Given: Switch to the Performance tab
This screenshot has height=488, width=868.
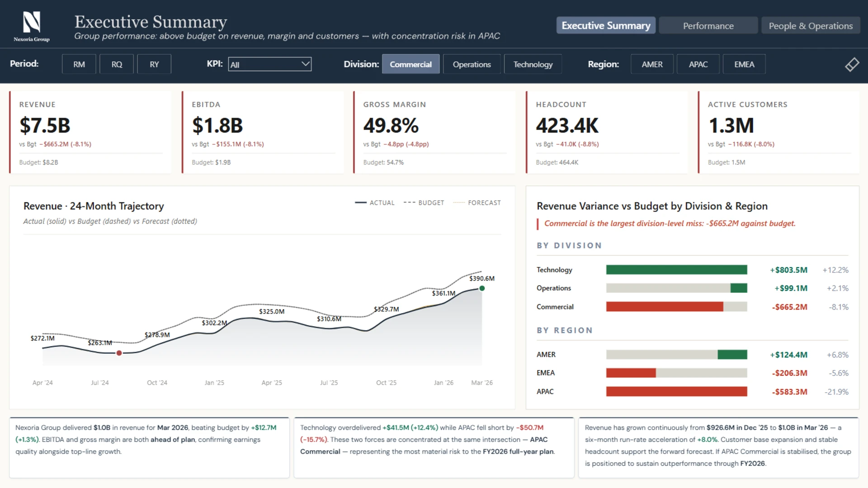Looking at the screenshot, I should tap(708, 26).
